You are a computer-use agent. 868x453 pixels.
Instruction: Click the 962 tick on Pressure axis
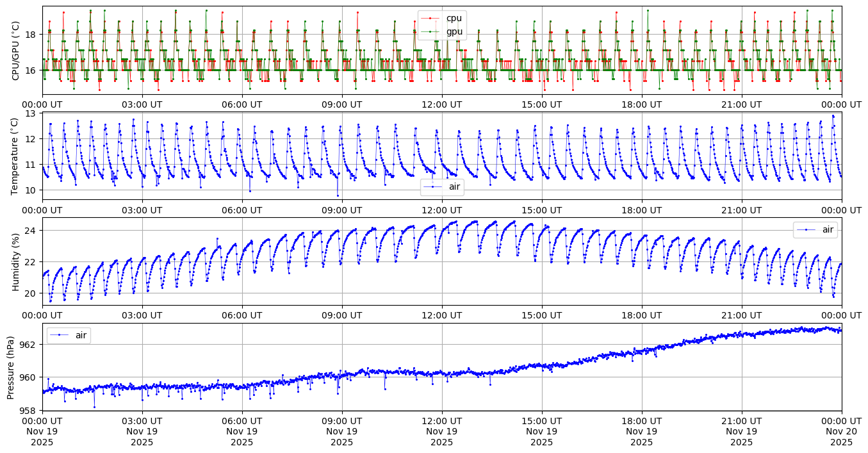[x=29, y=345]
